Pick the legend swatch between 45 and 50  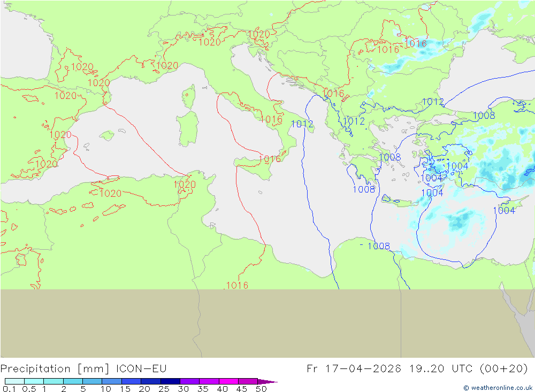248,381
